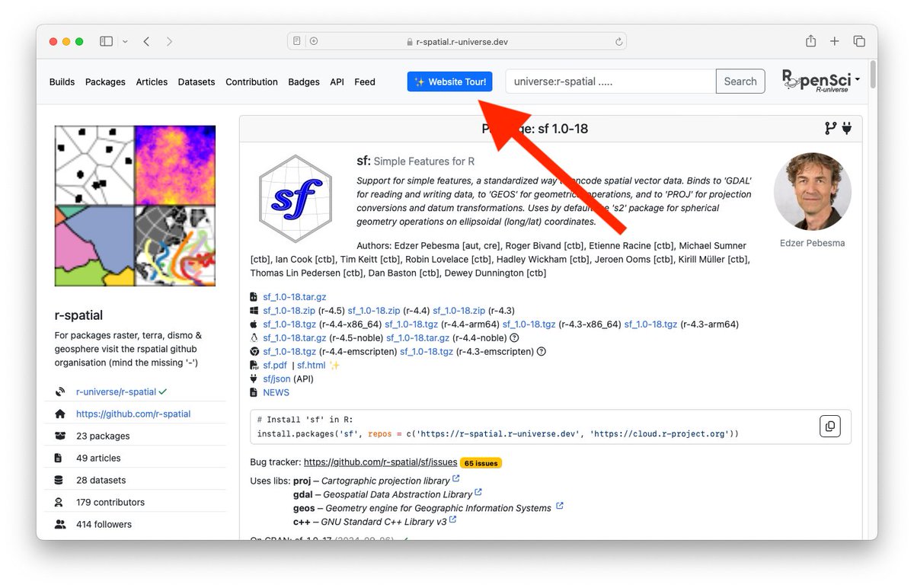Viewport: 914px width, 588px height.
Task: Open the NEWS link
Action: 276,393
